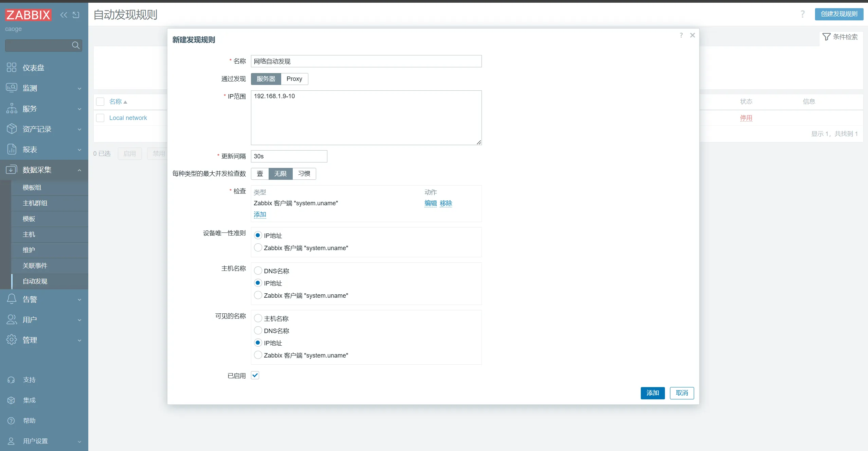Viewport: 868px width, 451px height.
Task: Click the blue 添加 submit button
Action: [x=652, y=393]
